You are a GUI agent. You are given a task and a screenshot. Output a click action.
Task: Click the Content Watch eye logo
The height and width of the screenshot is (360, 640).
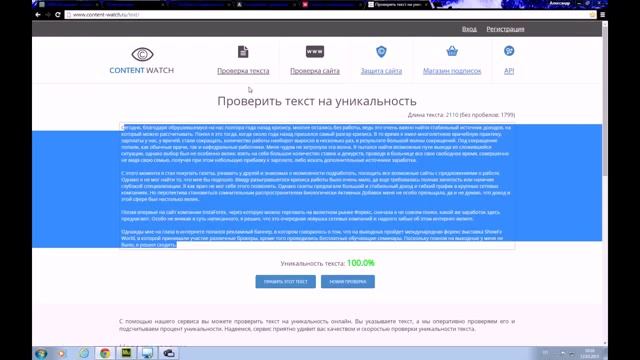[x=142, y=54]
